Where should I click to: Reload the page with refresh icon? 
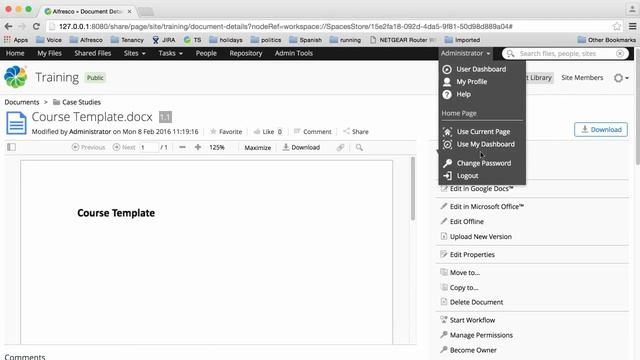coord(36,26)
